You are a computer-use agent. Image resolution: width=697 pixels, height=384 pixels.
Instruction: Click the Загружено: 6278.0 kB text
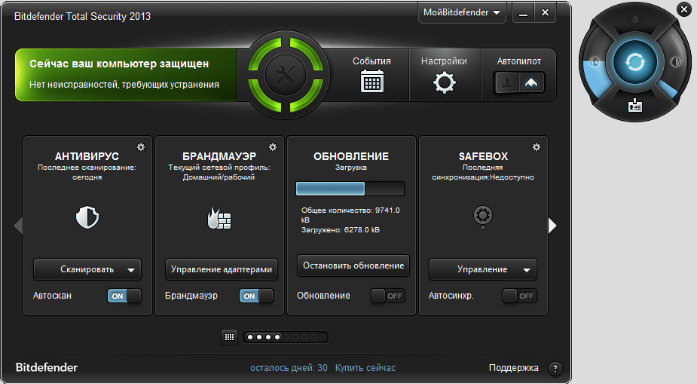point(340,230)
